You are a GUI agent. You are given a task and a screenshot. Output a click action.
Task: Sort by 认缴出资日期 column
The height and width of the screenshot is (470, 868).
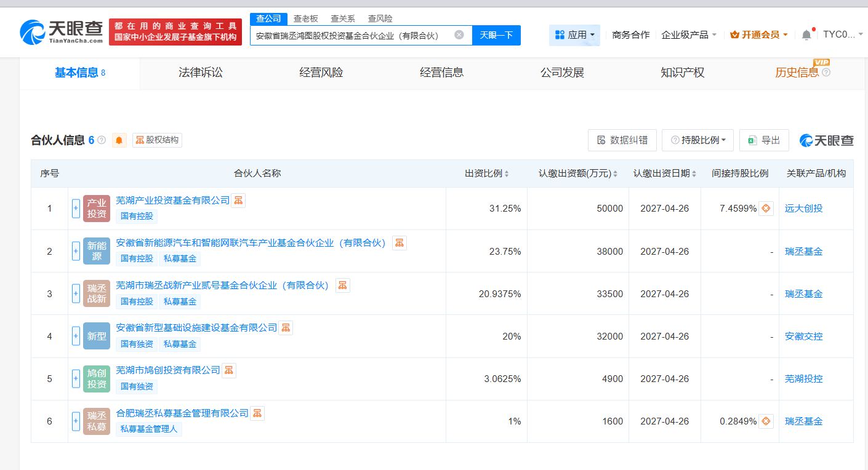click(x=694, y=174)
